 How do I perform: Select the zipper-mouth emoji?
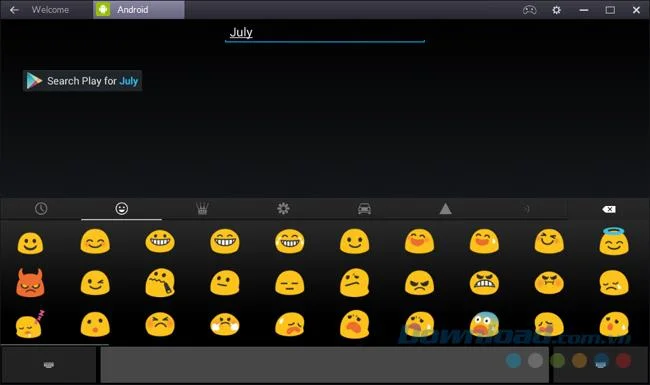coord(160,283)
